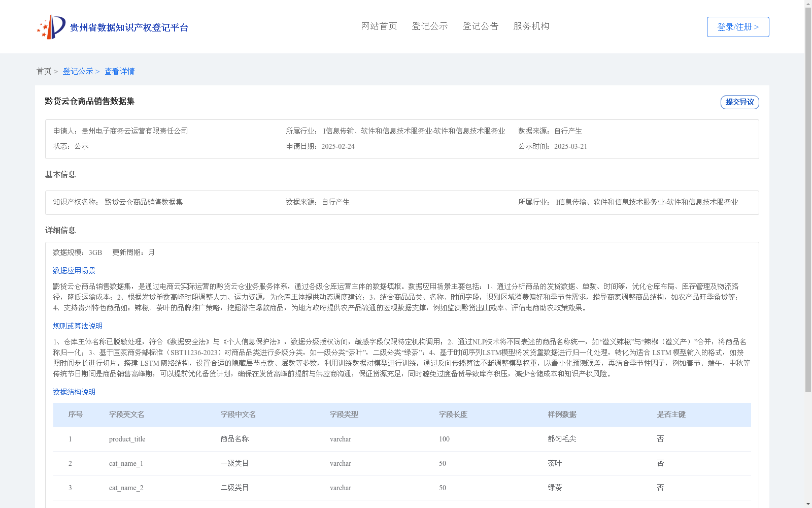Viewport: 812px width, 508px height.
Task: Click the 更新周期: 月 field
Action: point(133,252)
